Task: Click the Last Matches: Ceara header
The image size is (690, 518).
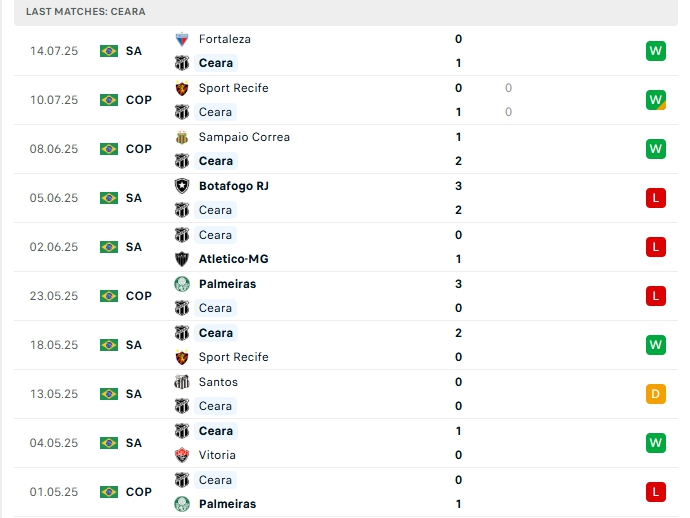Action: coord(86,11)
